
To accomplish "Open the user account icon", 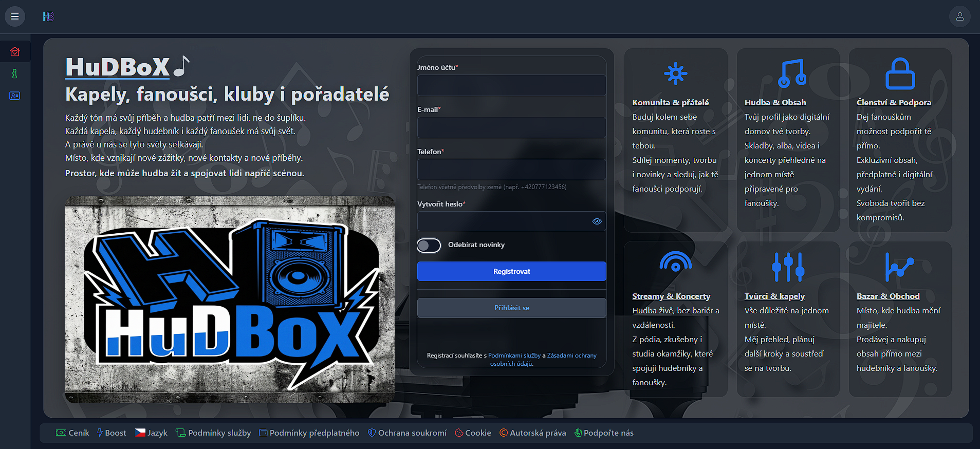I will (959, 16).
